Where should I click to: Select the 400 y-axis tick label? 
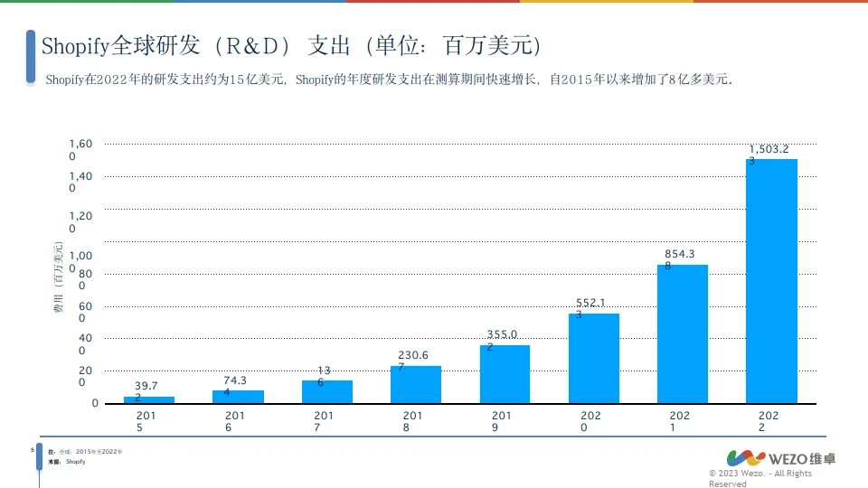85,343
